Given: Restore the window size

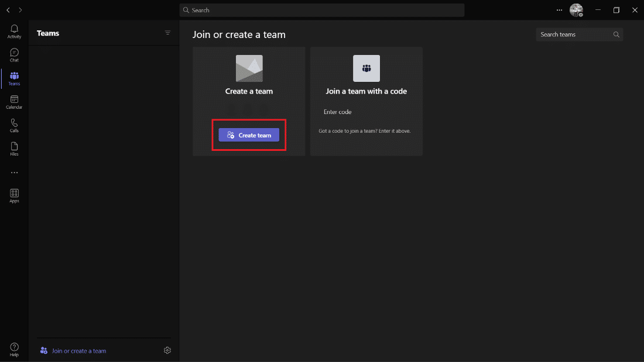Looking at the screenshot, I should point(616,10).
